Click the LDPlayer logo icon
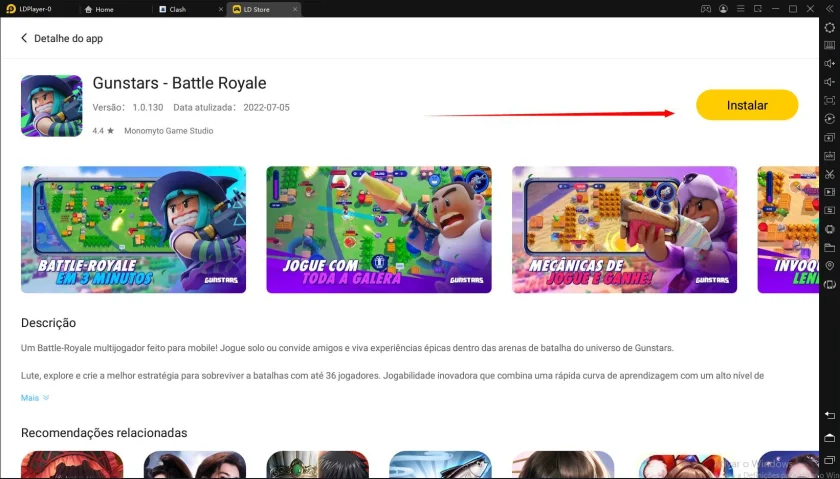 (x=11, y=9)
